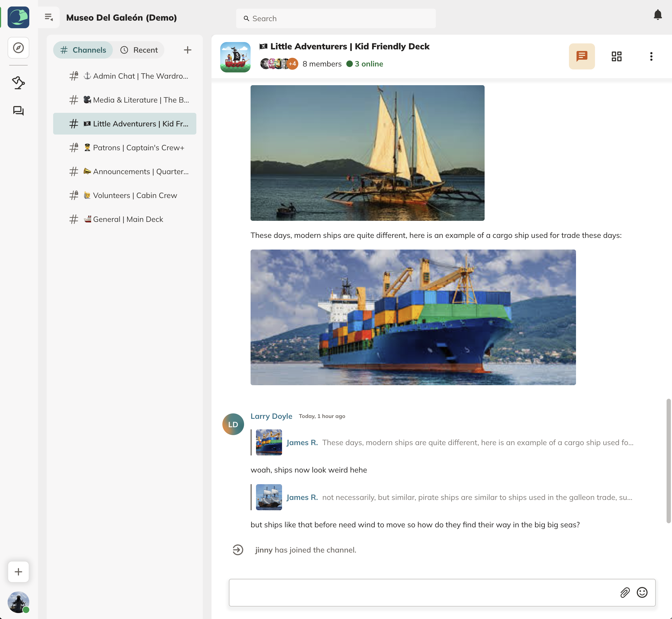This screenshot has width=672, height=619.
Task: Open Volunteers | Cabin Crew channel
Action: (135, 195)
